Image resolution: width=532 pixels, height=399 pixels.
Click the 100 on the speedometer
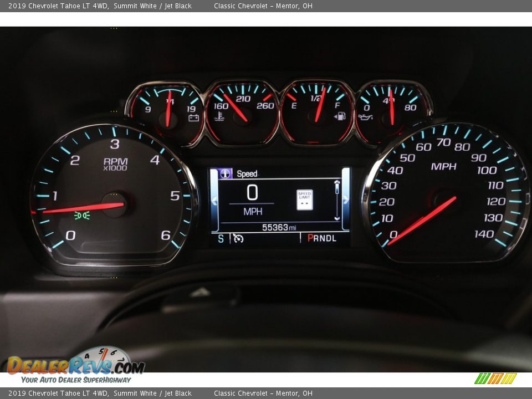487,170
